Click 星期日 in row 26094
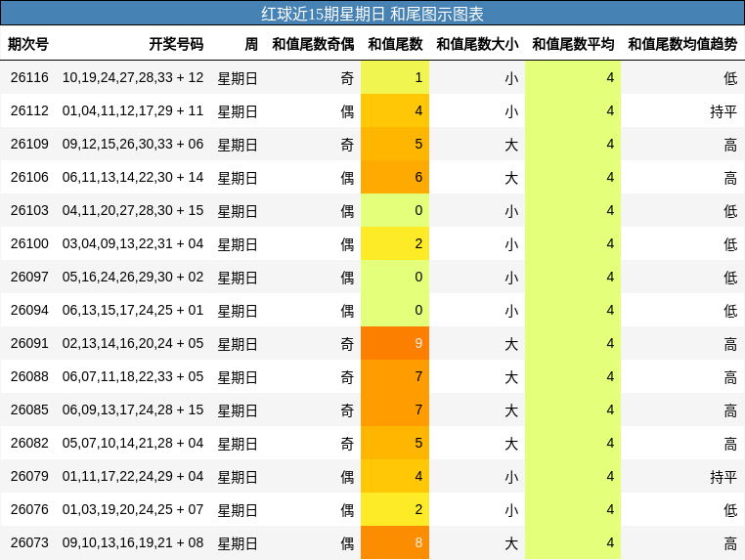This screenshot has height=560, width=745. [238, 311]
